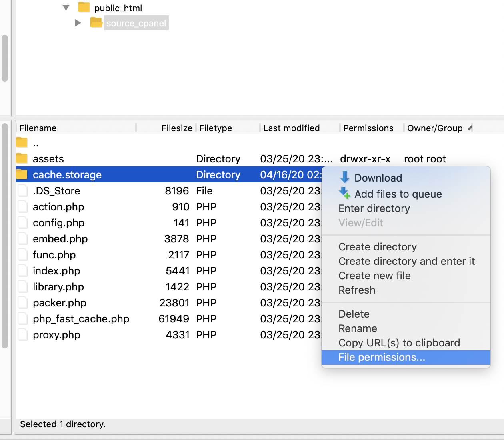The image size is (504, 440).
Task: Click the parent directory folder icon
Action: tap(22, 142)
